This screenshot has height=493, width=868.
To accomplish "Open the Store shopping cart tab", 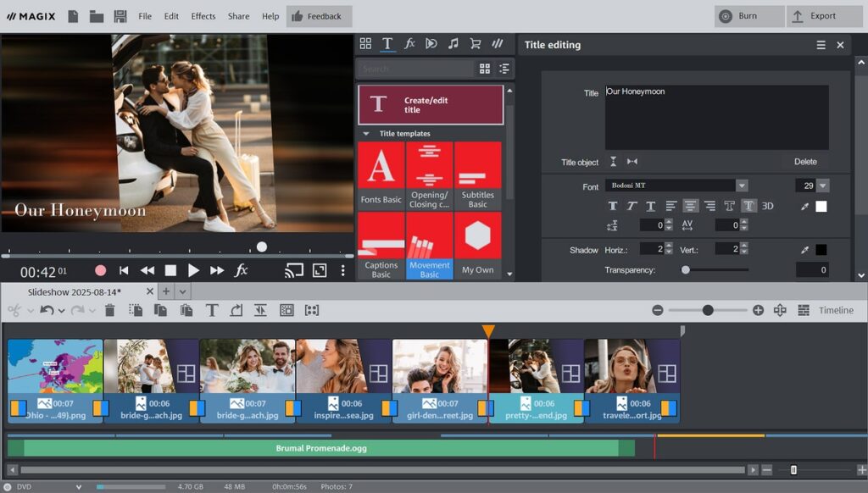I will pos(476,43).
